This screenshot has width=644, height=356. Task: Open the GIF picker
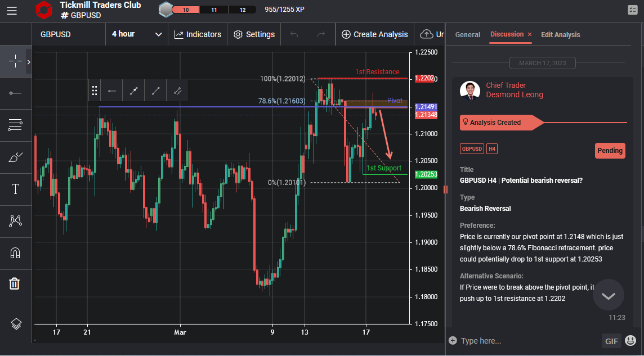coord(611,341)
